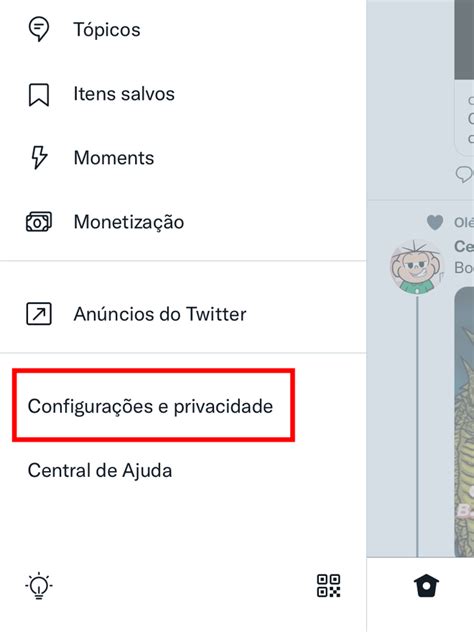Open the Tópicos speech bubble icon
The height and width of the screenshot is (632, 474).
tap(39, 29)
